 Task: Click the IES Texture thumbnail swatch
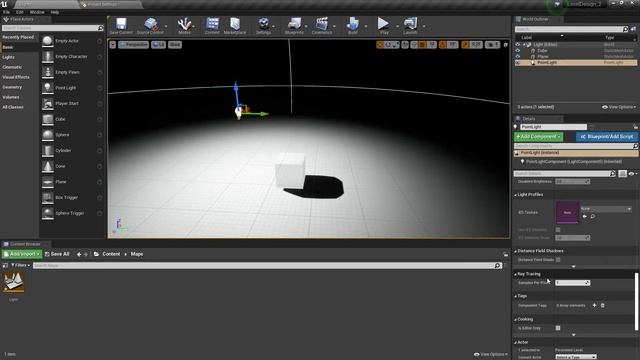pos(567,212)
